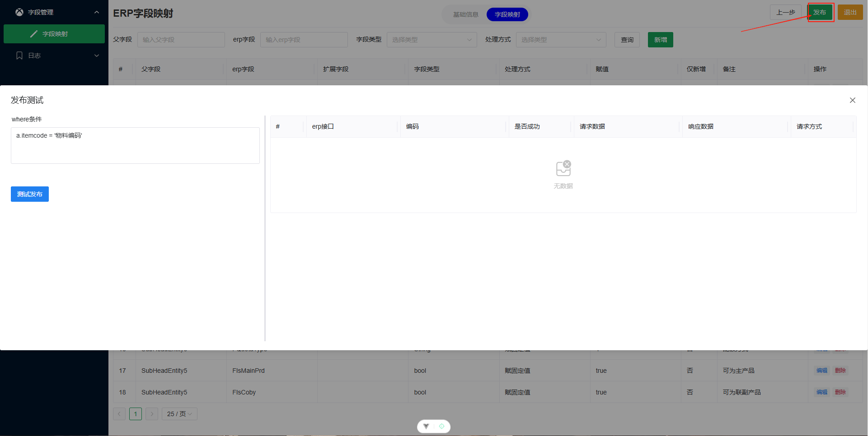Click the pencil icon beside 字段映射
This screenshot has width=868, height=436.
pyautogui.click(x=34, y=34)
